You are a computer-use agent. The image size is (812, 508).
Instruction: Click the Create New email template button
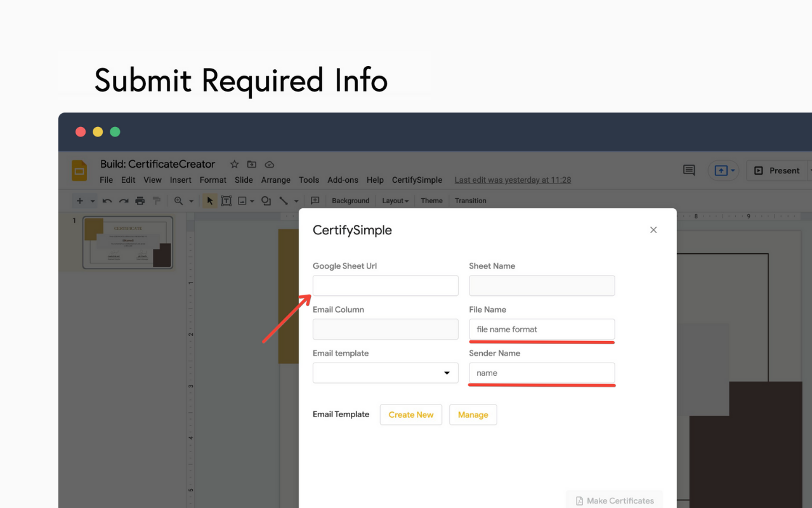click(x=410, y=415)
